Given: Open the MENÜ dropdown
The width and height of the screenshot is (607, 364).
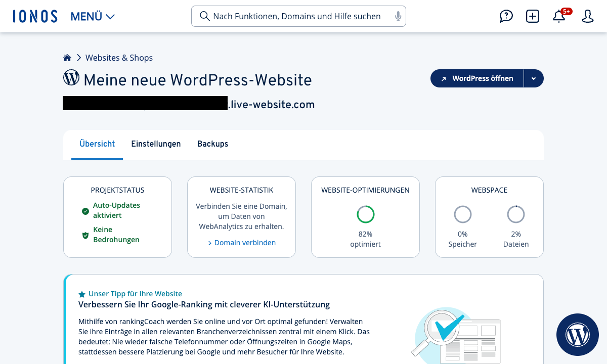Looking at the screenshot, I should [93, 16].
